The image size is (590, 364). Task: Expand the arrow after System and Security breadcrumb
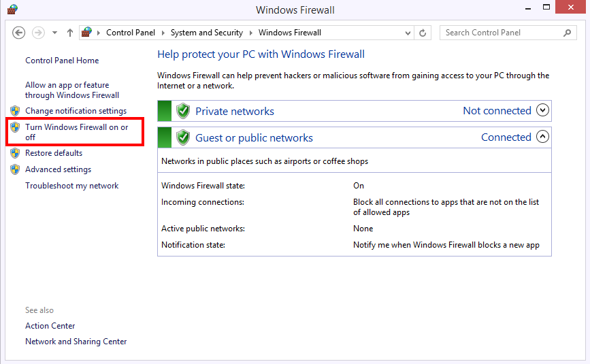[251, 33]
